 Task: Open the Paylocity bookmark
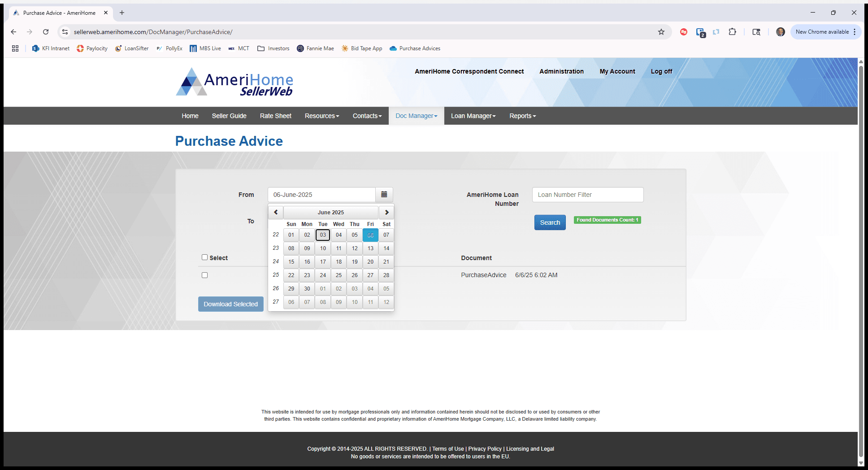(92, 48)
